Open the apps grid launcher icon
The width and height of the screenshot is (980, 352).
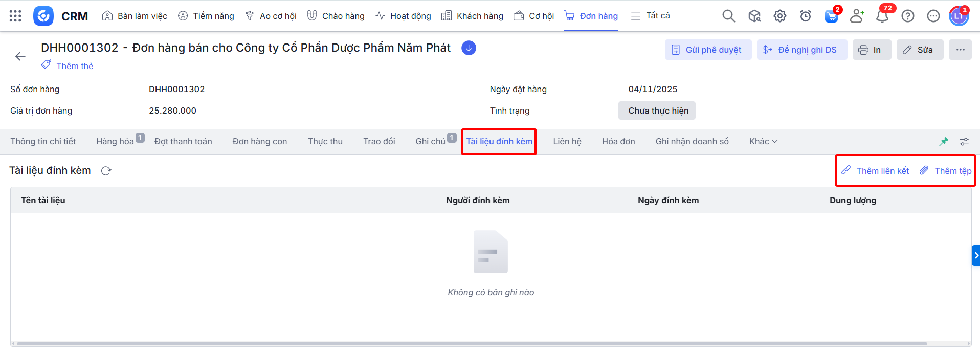click(x=15, y=16)
